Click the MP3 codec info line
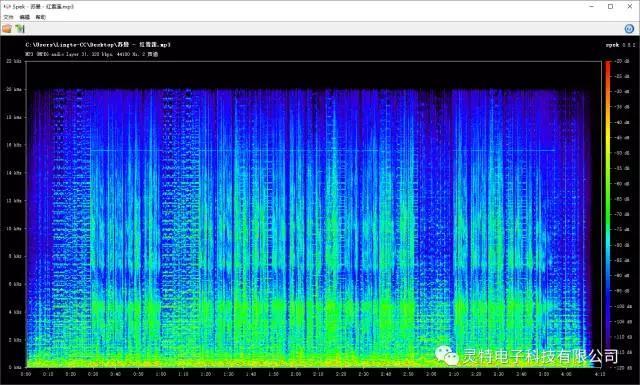 [91, 54]
